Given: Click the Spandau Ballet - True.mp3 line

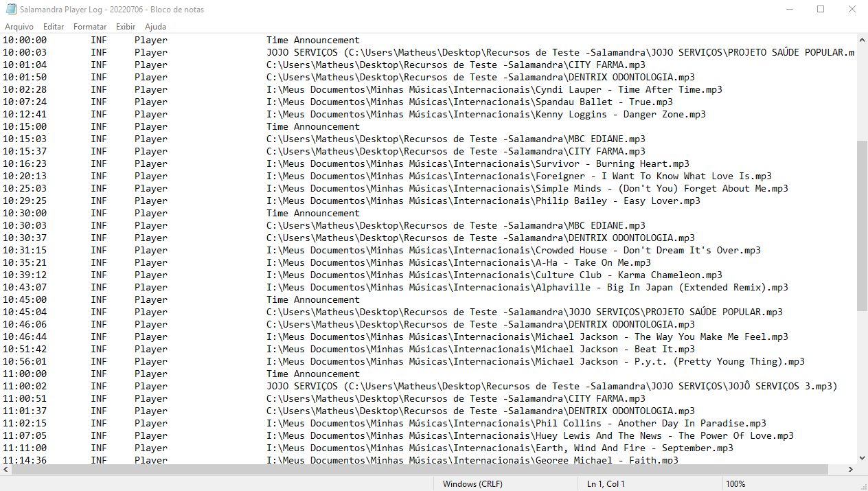Looking at the screenshot, I should (338, 102).
